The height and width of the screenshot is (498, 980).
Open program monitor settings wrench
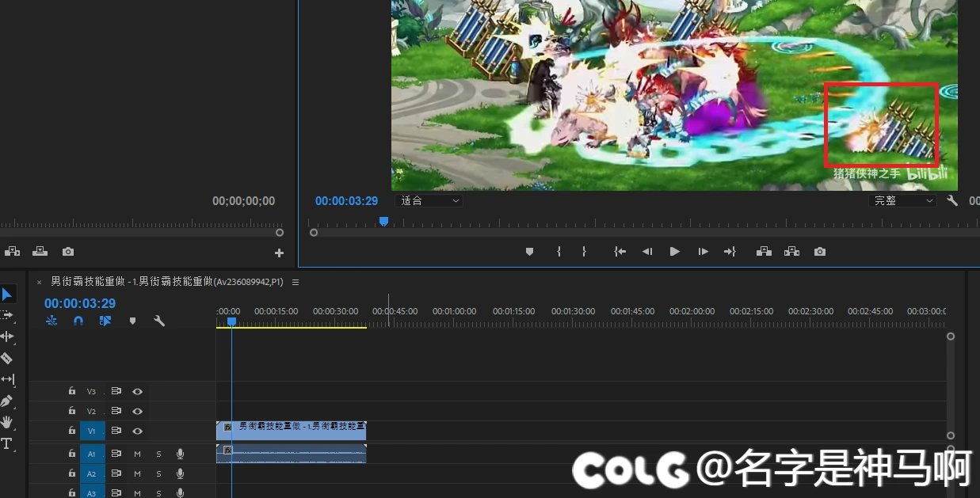point(952,200)
